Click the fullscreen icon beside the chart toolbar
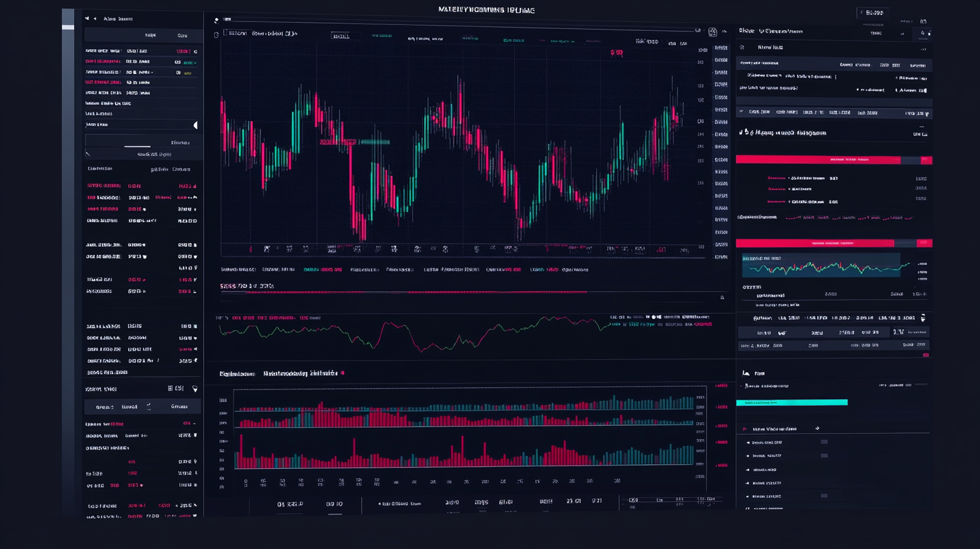Viewport: 980px width, 549px height. point(725,30)
